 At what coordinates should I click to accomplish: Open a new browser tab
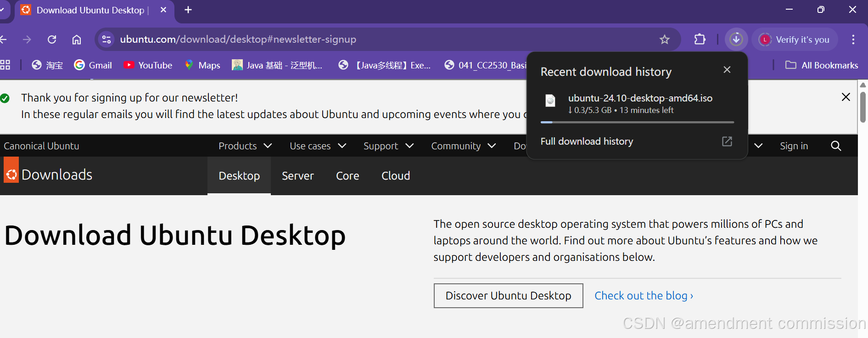point(188,10)
